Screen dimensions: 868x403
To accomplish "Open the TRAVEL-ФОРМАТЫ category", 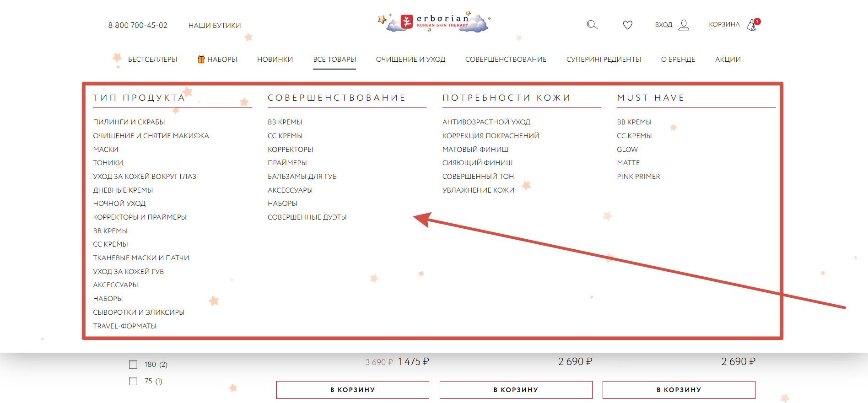I will point(125,326).
